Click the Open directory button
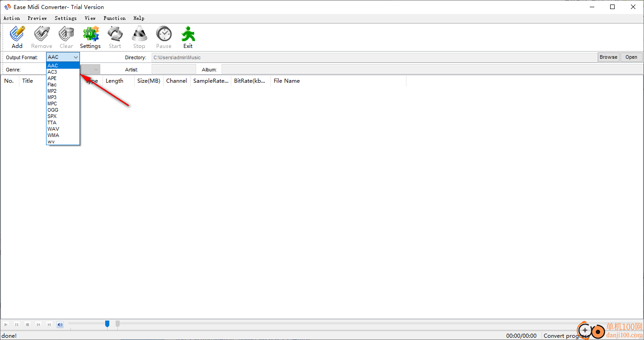Screen dimensions: 644x340 (631, 57)
